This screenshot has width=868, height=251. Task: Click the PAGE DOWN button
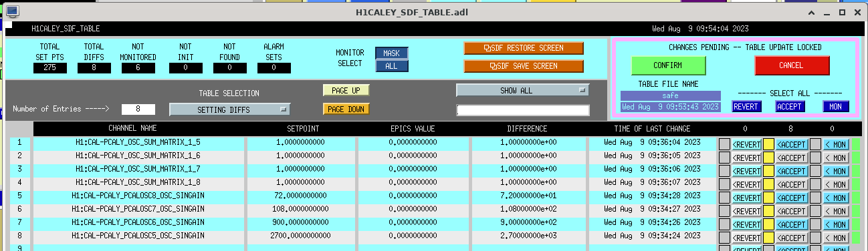[x=346, y=109]
